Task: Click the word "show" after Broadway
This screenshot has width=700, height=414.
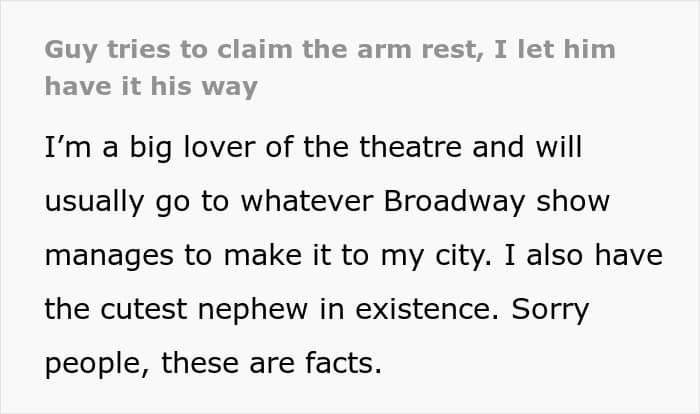Action: tap(572, 202)
